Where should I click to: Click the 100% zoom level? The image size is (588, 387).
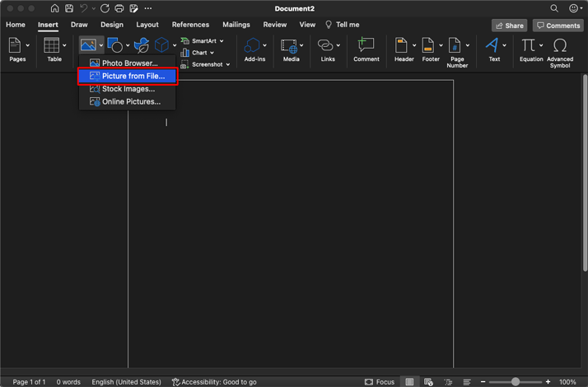point(567,382)
